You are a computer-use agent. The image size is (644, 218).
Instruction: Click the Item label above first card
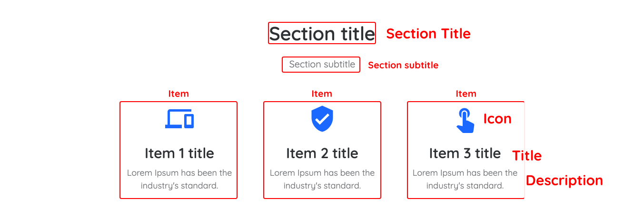click(178, 94)
